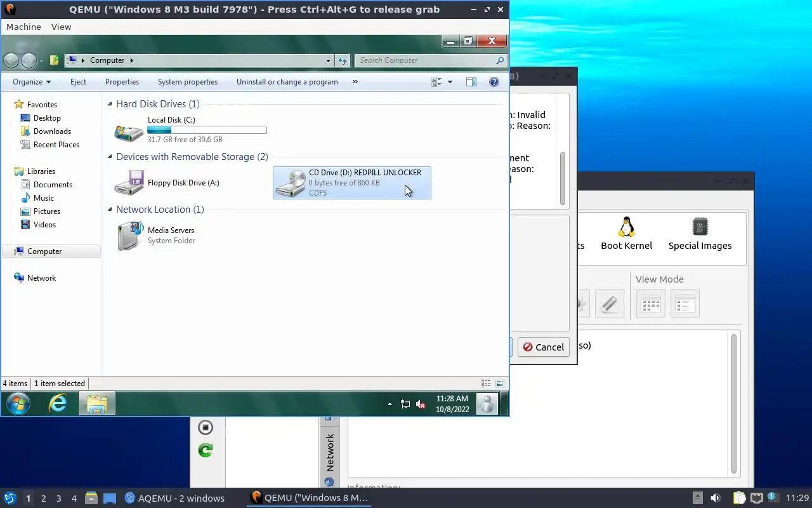Select the icon grid View Mode button

pyautogui.click(x=651, y=304)
